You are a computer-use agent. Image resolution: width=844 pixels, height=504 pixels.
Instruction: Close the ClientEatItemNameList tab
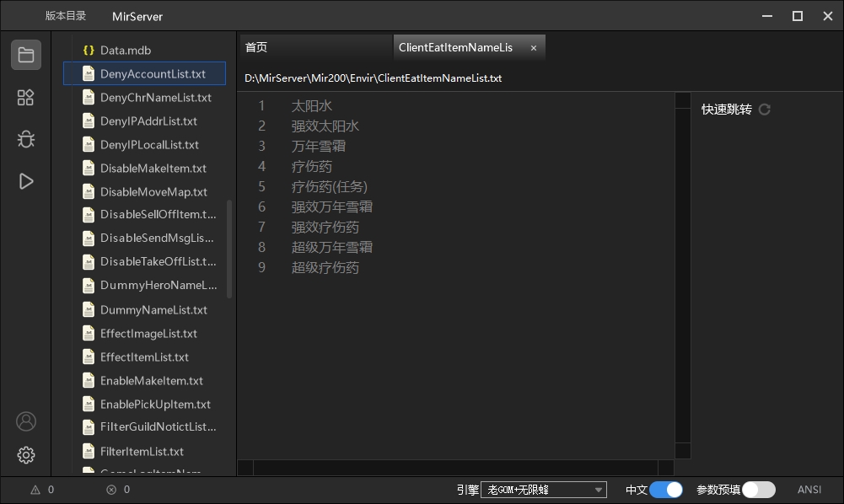pos(534,48)
